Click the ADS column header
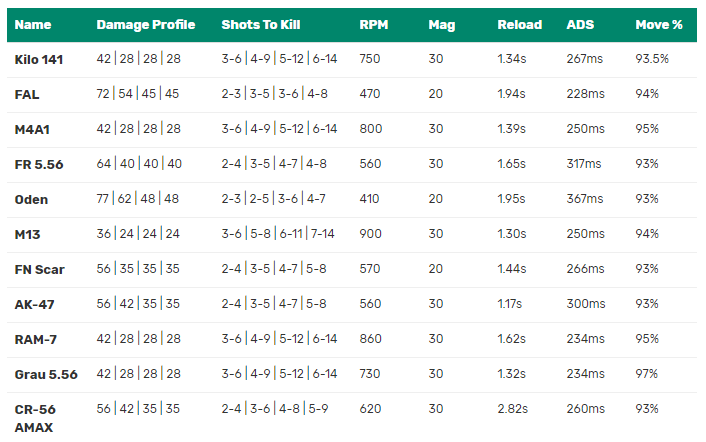The image size is (706, 442). coord(580,25)
